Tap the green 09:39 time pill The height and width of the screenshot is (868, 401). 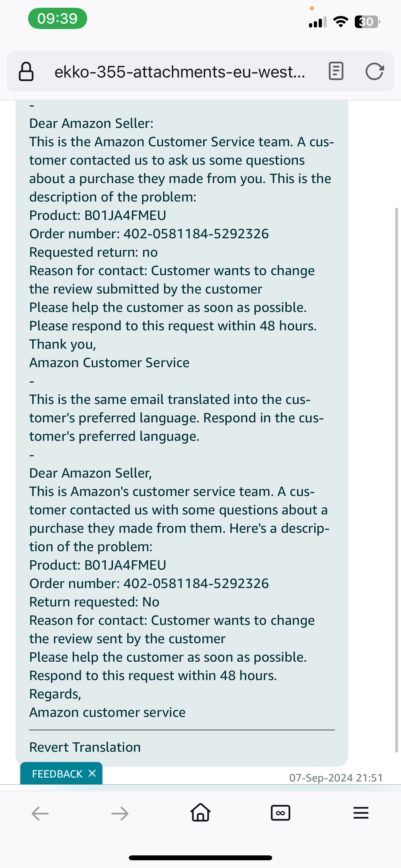point(57,18)
